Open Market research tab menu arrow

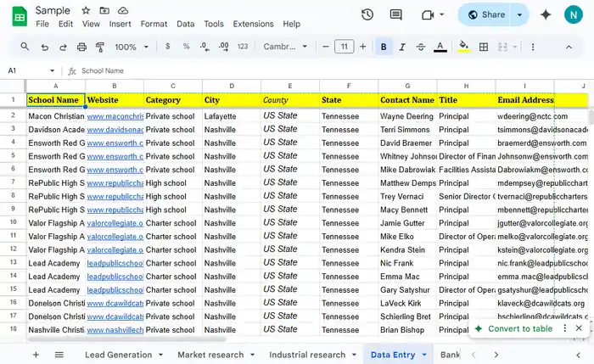tap(252, 355)
